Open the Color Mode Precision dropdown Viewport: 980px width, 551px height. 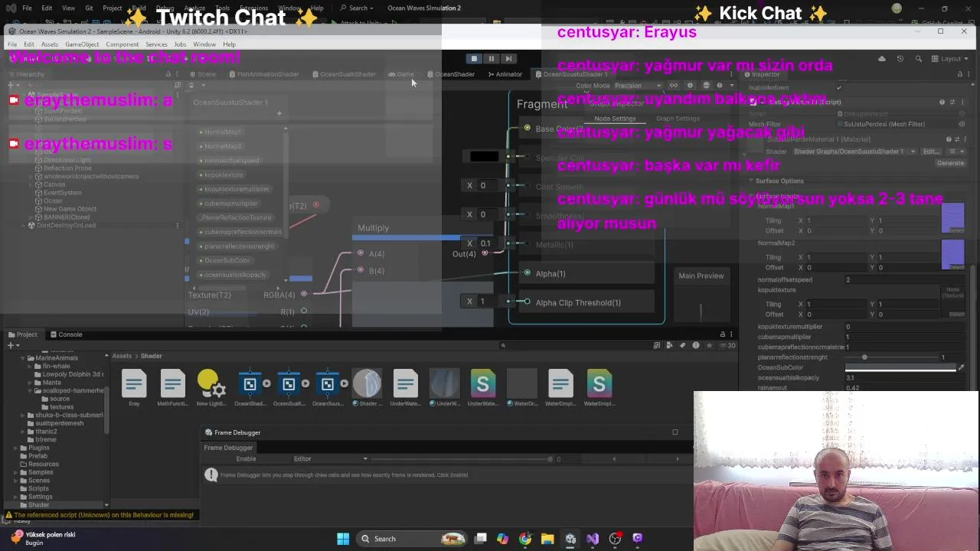tap(638, 86)
